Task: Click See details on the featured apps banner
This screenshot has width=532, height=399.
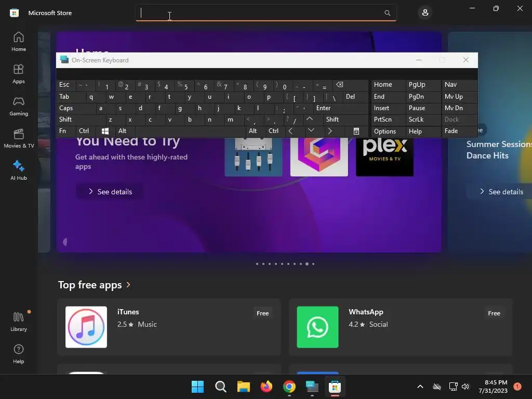Action: point(110,192)
